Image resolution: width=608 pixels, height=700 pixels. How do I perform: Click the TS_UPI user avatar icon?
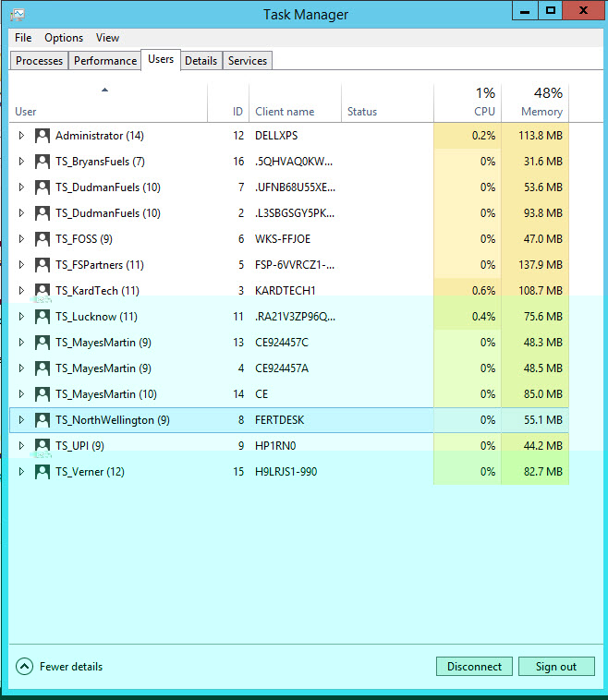(x=43, y=446)
